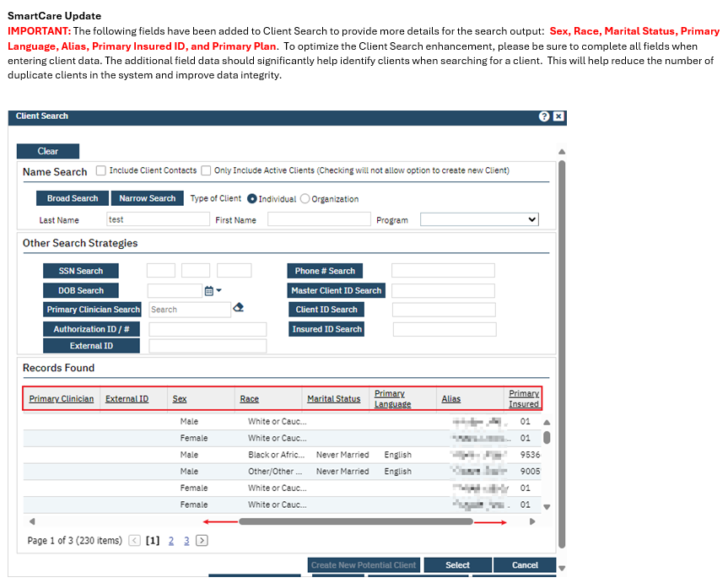Screen dimensions: 728x583
Task: Click results grid scroll up arrow
Action: pos(547,422)
